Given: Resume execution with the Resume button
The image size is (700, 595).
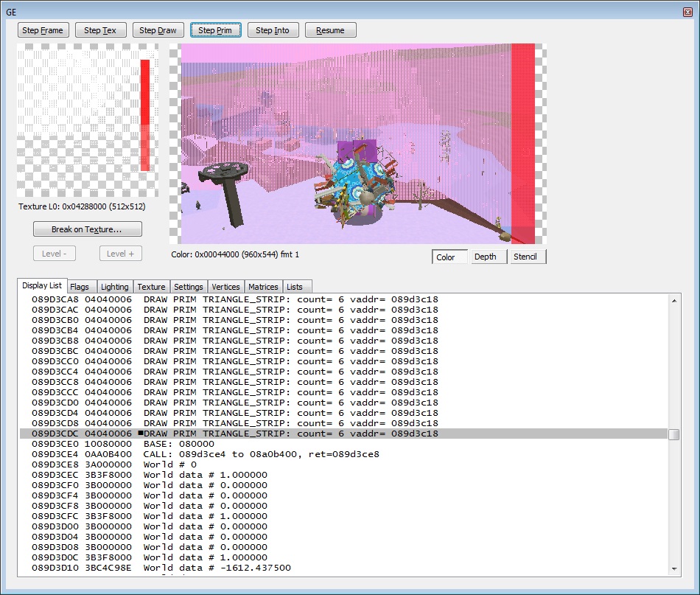Looking at the screenshot, I should [330, 30].
